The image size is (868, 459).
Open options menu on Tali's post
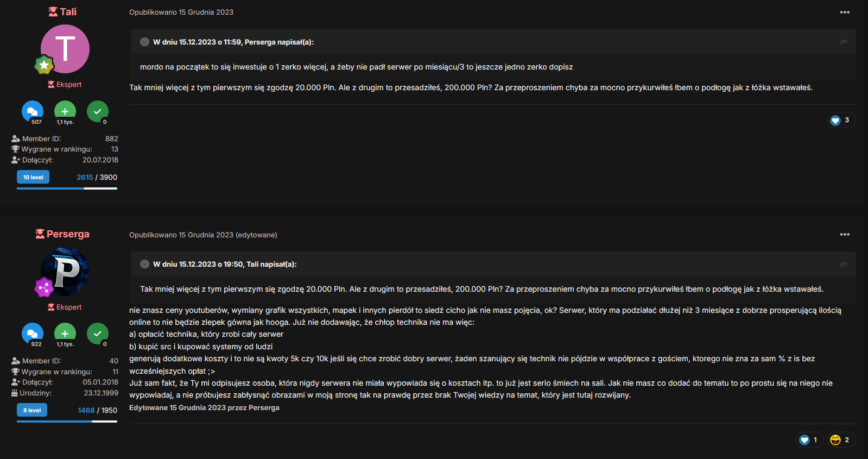845,12
